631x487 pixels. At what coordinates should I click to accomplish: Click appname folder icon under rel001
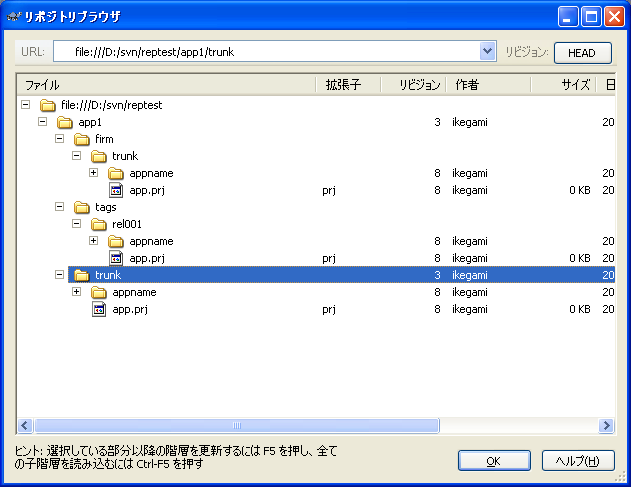[116, 241]
